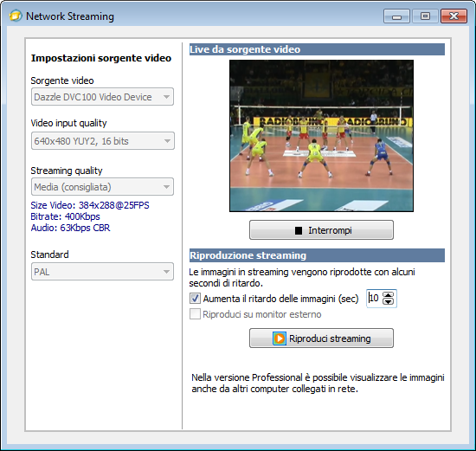Click the Interrompi button
This screenshot has height=451, width=476.
point(321,230)
